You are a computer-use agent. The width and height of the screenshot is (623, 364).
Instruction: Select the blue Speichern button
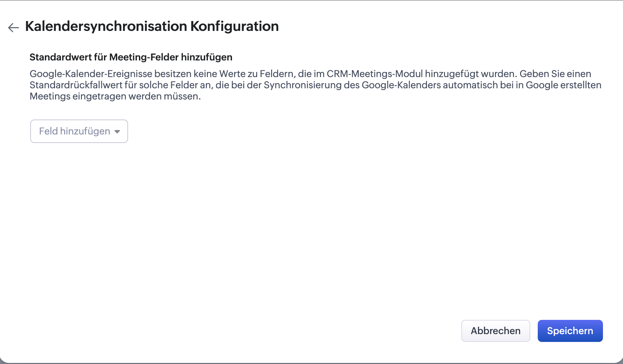click(x=570, y=331)
